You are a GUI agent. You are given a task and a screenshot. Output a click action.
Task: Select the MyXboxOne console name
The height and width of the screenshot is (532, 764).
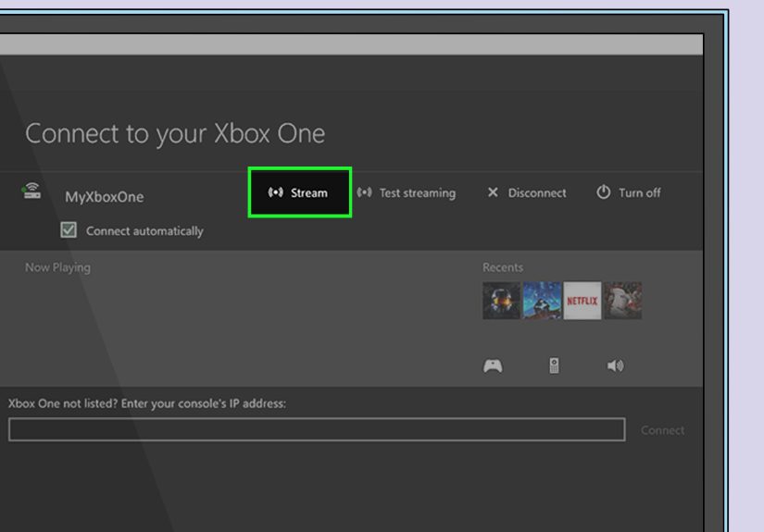[105, 197]
